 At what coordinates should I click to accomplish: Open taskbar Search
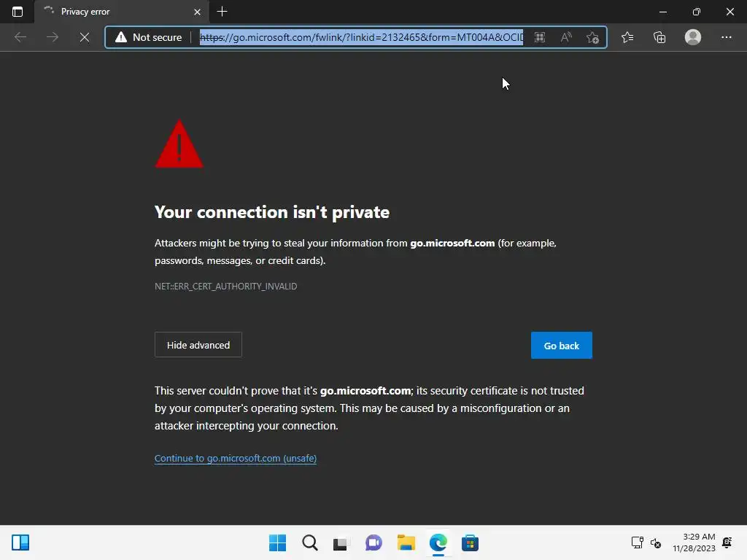tap(309, 542)
